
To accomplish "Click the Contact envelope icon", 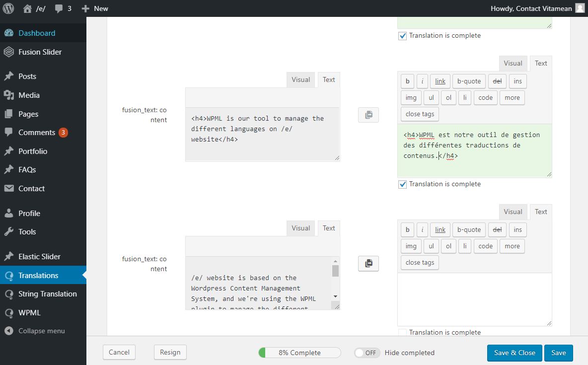I will pos(8,188).
